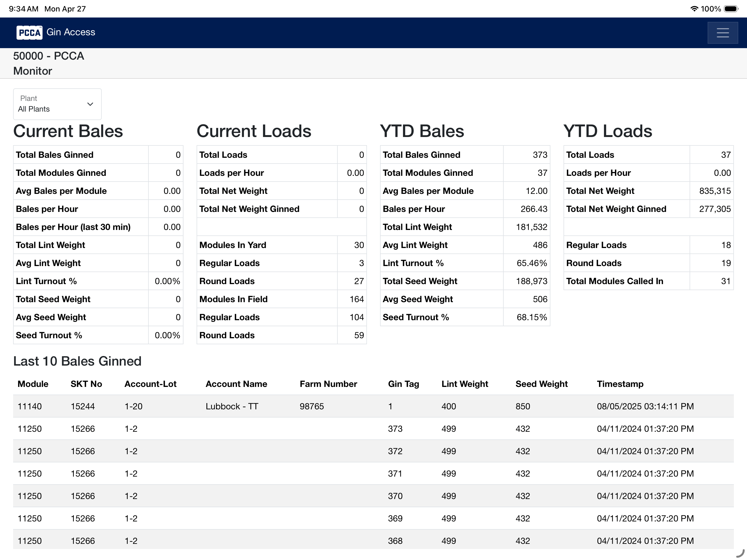Open the hamburger menu

(722, 33)
